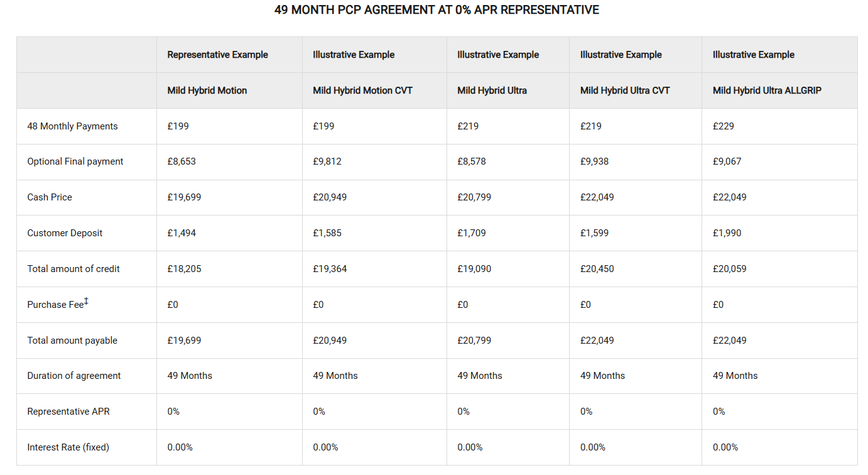Click the Purchase Fee row label
This screenshot has width=868, height=475.
56,305
